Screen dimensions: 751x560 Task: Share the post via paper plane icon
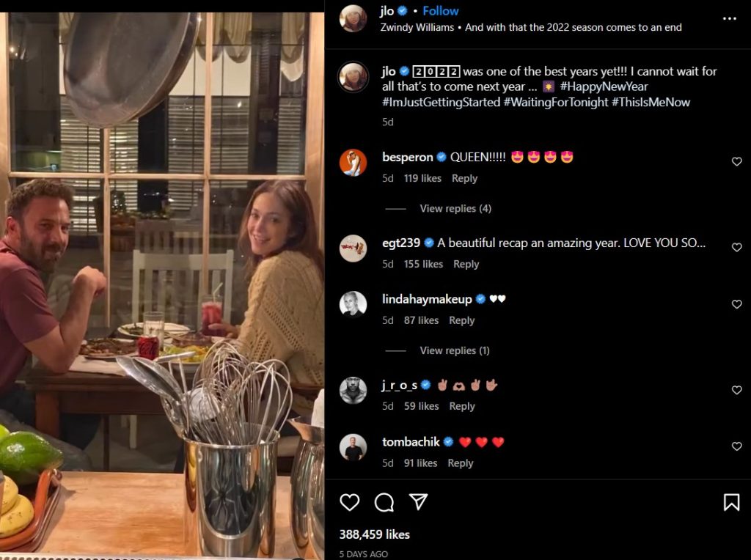[x=419, y=501]
